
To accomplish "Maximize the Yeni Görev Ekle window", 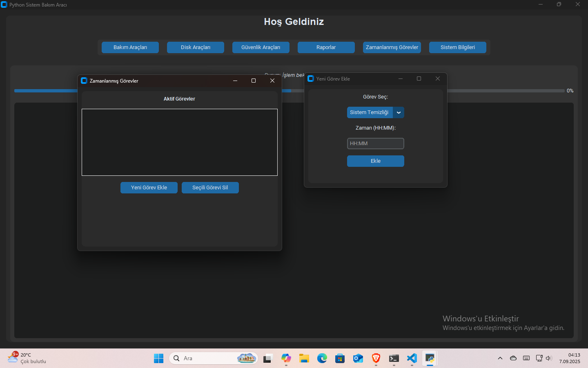I will tap(419, 79).
